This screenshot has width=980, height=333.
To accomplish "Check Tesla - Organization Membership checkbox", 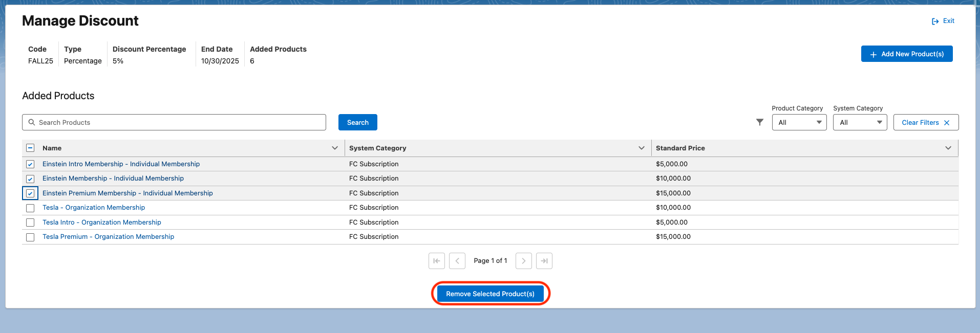I will point(30,208).
